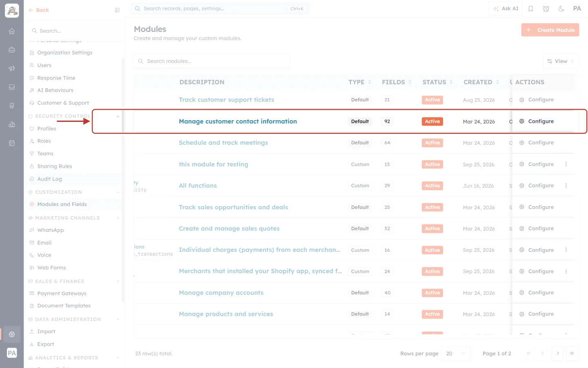Collapse the Marketing Channels section
Screen dimensions: 588x368
(x=118, y=218)
